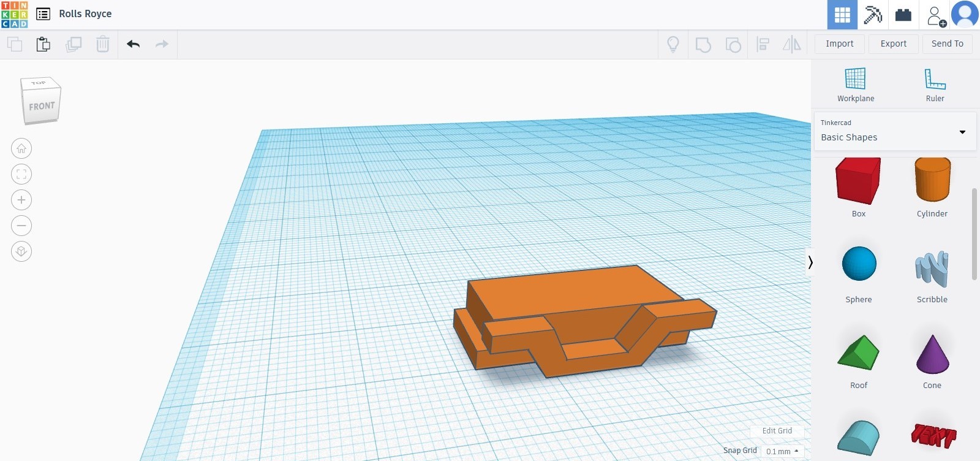Click the Mirror tool icon
This screenshot has width=980, height=461.
pyautogui.click(x=792, y=44)
